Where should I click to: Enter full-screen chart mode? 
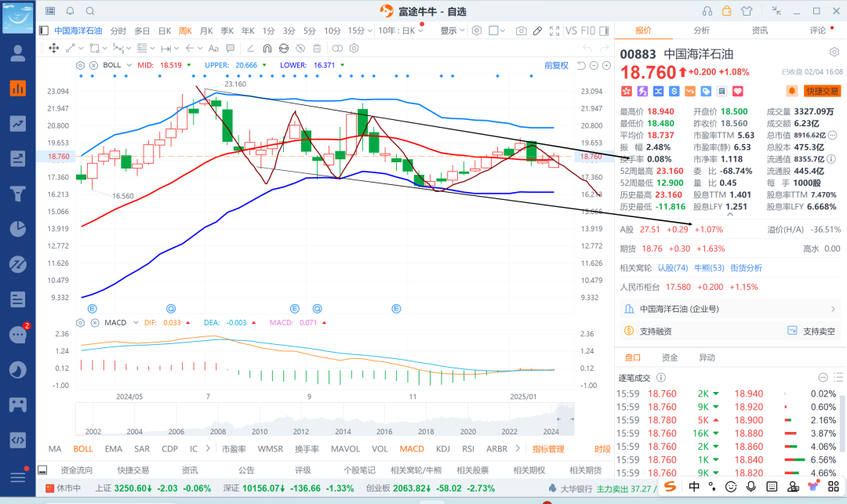click(x=554, y=31)
